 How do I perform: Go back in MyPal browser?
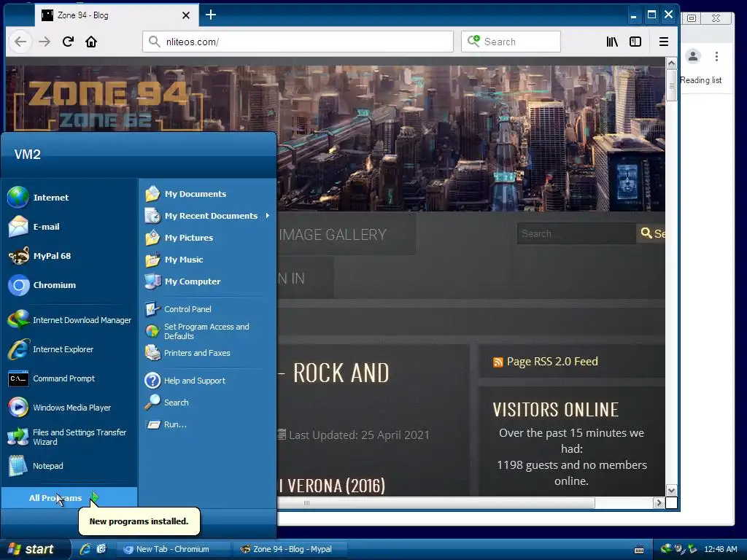coord(20,42)
